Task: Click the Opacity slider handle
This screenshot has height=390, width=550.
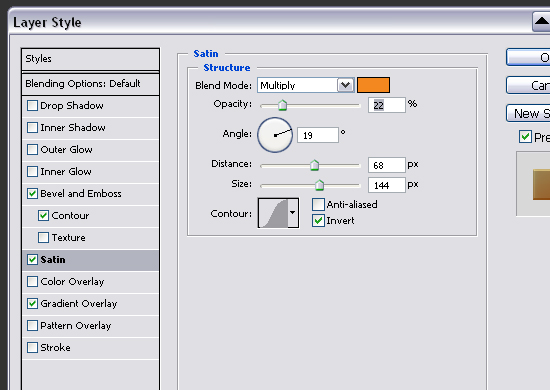Action: coord(282,105)
